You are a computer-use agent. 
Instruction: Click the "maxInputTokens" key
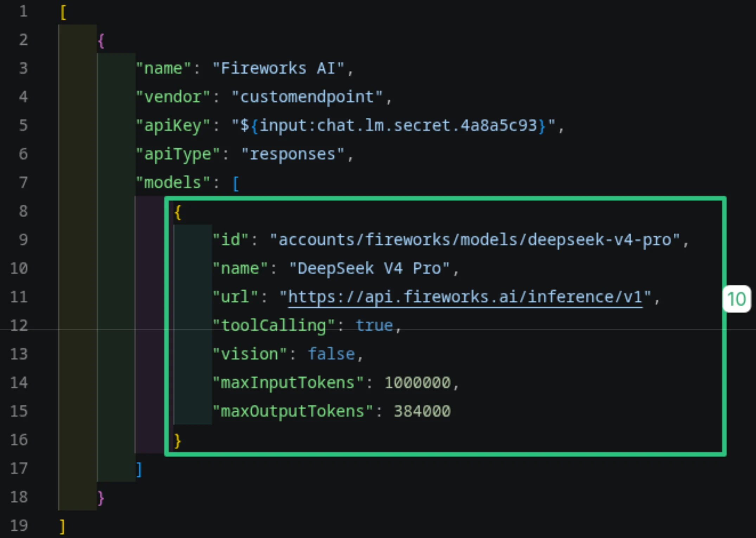click(288, 383)
